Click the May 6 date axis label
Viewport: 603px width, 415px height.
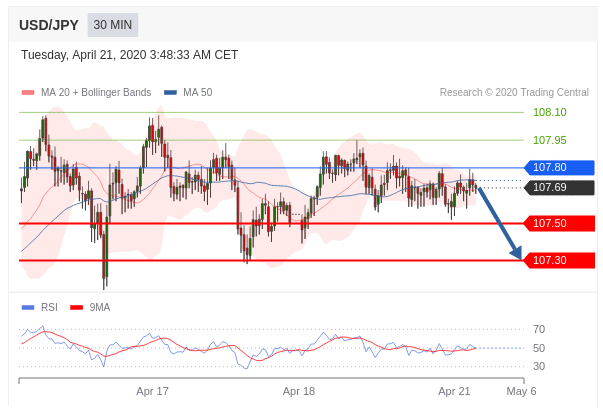coord(521,392)
